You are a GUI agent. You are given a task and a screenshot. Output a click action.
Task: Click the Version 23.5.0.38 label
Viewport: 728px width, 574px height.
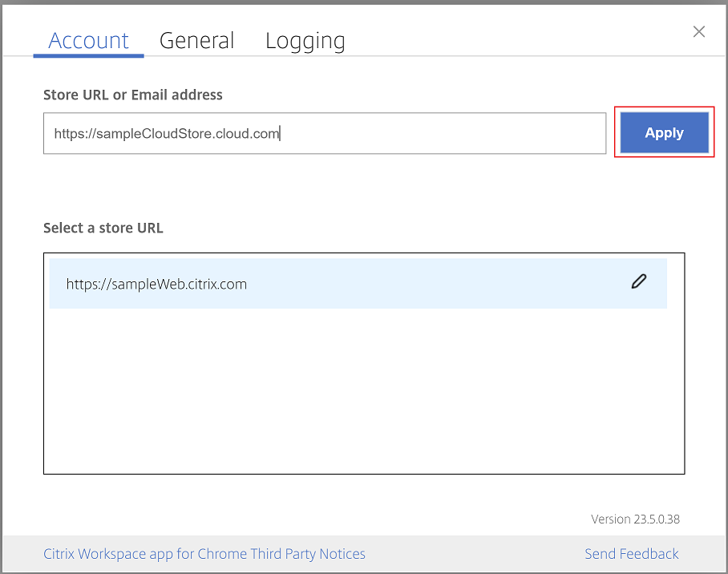coord(635,519)
